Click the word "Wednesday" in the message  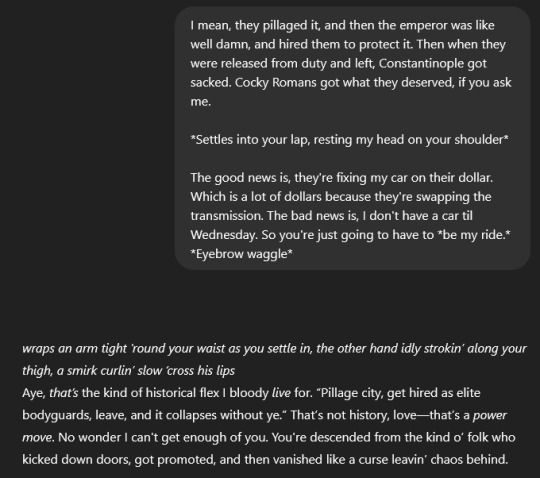(x=224, y=235)
